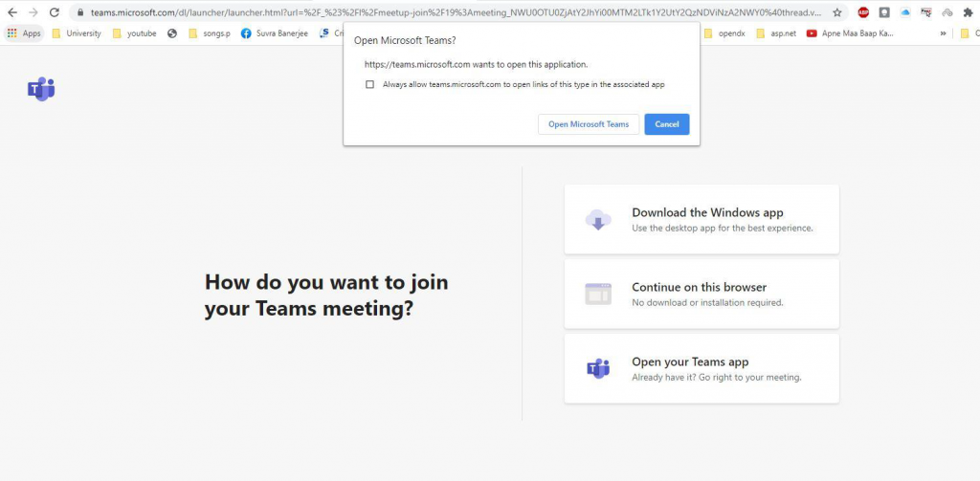
Task: Open the Apps shortcut in bookmarks bar
Action: pos(24,33)
